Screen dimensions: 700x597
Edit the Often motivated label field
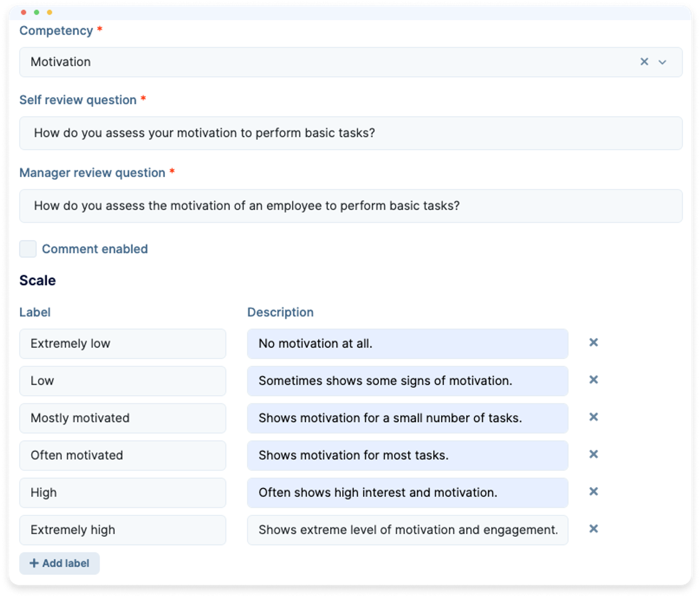point(122,455)
